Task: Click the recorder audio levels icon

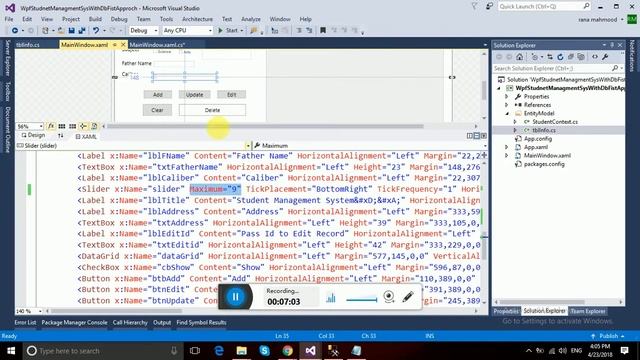Action: [331, 298]
